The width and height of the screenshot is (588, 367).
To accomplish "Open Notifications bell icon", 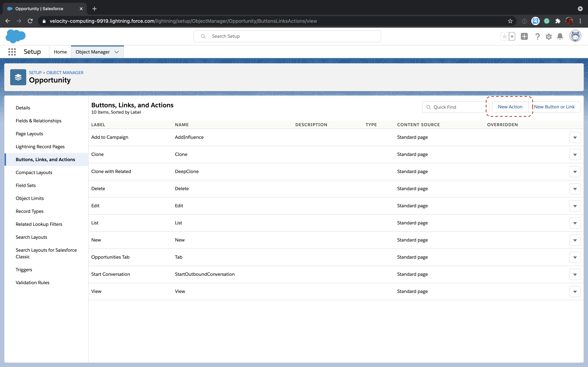I will [560, 36].
